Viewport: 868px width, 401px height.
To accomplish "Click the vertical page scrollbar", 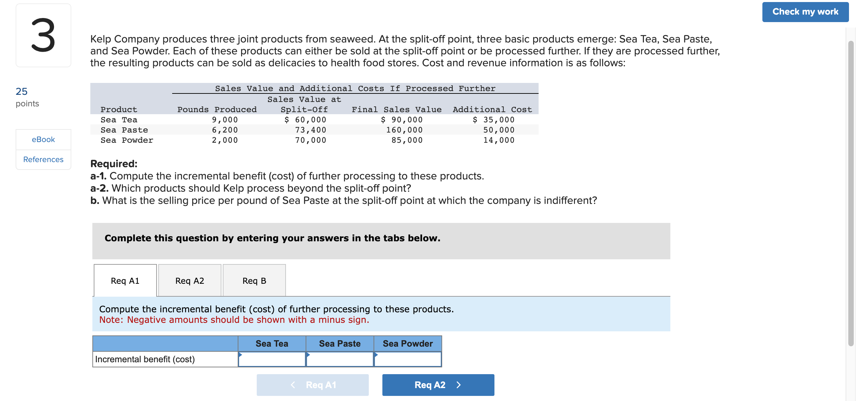I will (851, 194).
